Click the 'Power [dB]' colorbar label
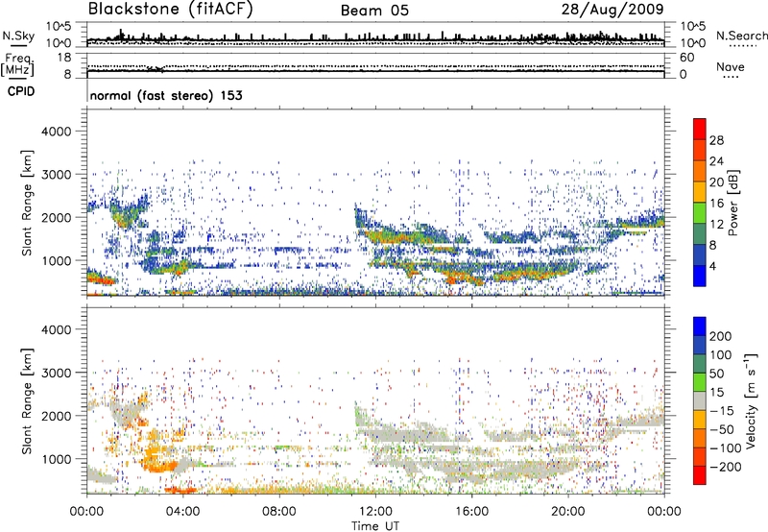The width and height of the screenshot is (768, 532). coord(732,203)
